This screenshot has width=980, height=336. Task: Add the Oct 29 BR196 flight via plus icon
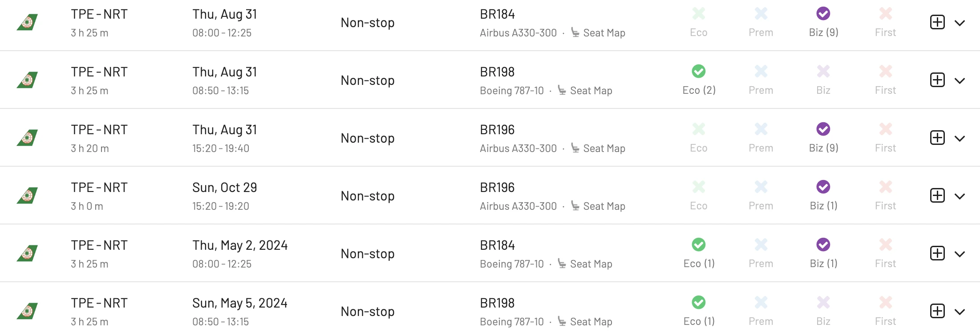[x=937, y=196]
